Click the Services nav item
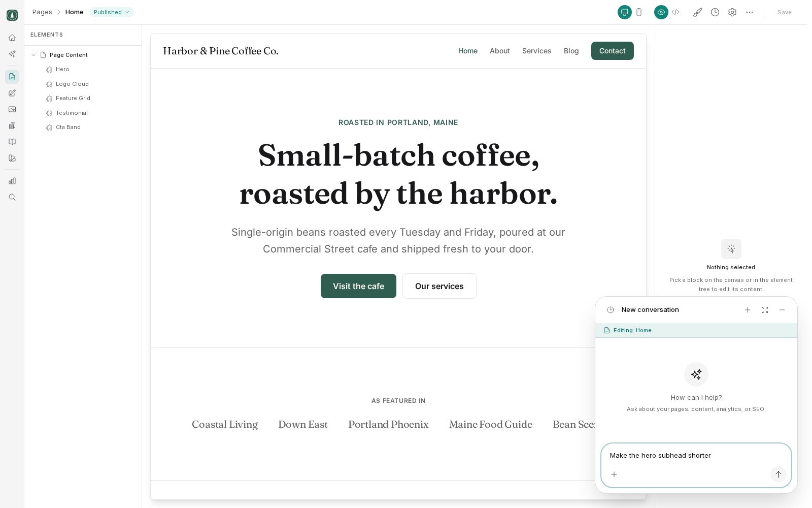The image size is (812, 508). [x=536, y=51]
